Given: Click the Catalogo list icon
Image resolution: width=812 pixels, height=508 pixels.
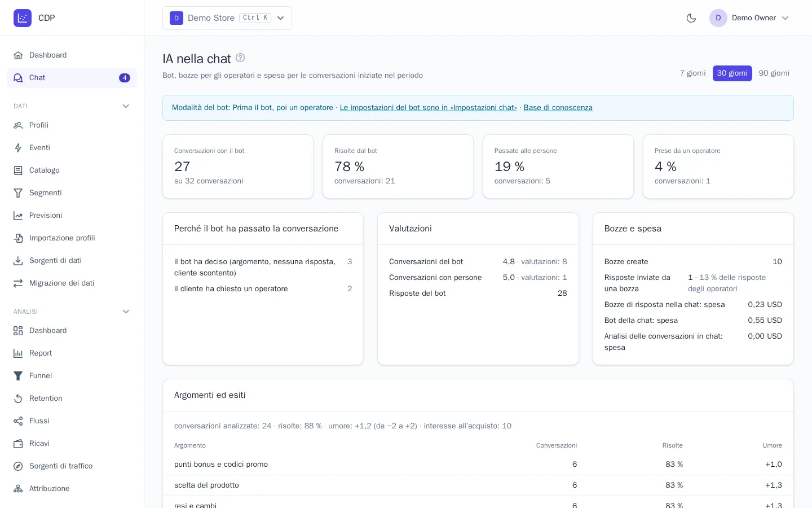Looking at the screenshot, I should tap(18, 170).
